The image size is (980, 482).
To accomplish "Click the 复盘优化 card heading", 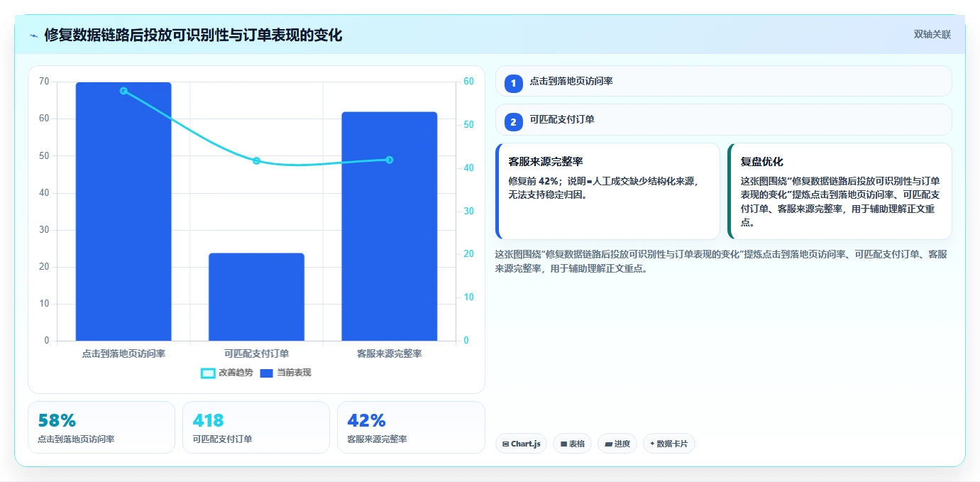I will 762,162.
